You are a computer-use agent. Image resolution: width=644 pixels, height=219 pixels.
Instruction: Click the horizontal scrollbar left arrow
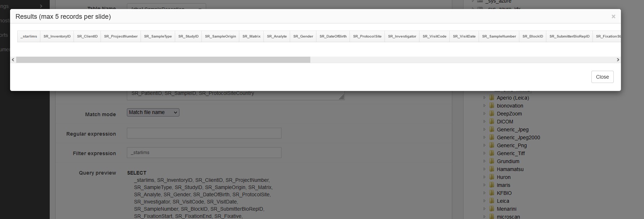(13, 60)
